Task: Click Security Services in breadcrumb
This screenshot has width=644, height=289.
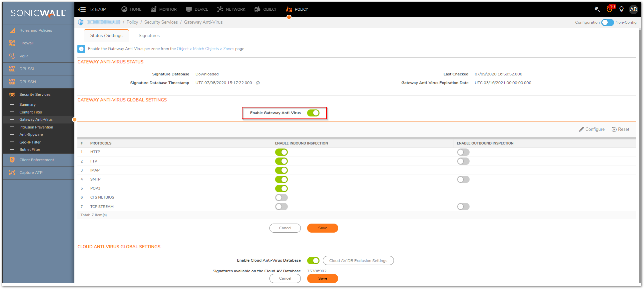Action: pos(161,22)
